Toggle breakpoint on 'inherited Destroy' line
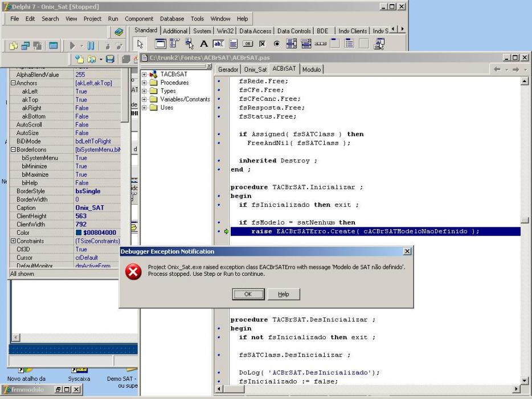This screenshot has height=399, width=532. click(219, 161)
